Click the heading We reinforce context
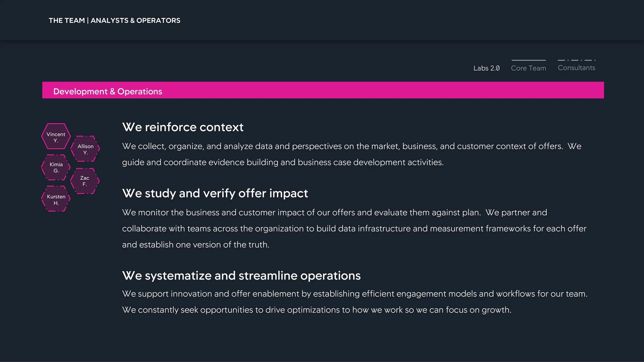Screen dimensions: 644x362 pyautogui.click(x=183, y=127)
